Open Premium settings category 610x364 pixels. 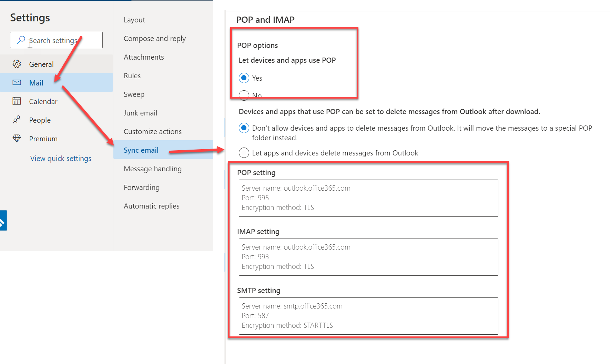[x=57, y=138]
